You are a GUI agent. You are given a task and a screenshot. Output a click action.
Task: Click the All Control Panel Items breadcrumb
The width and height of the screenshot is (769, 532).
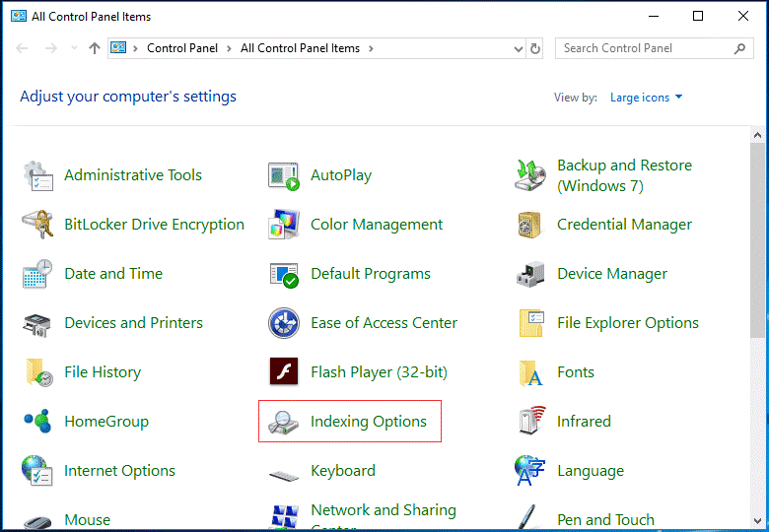300,48
